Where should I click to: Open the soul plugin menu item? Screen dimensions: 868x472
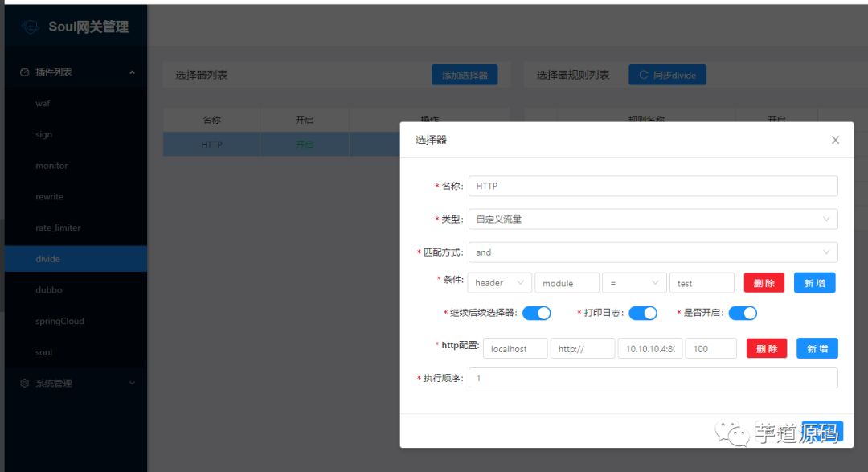76,351
